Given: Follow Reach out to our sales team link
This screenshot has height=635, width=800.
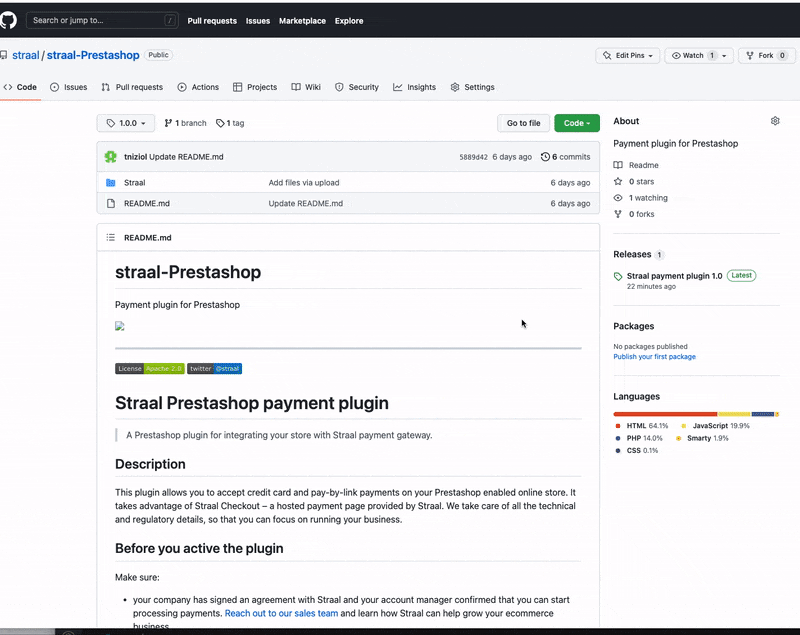Looking at the screenshot, I should 281,613.
